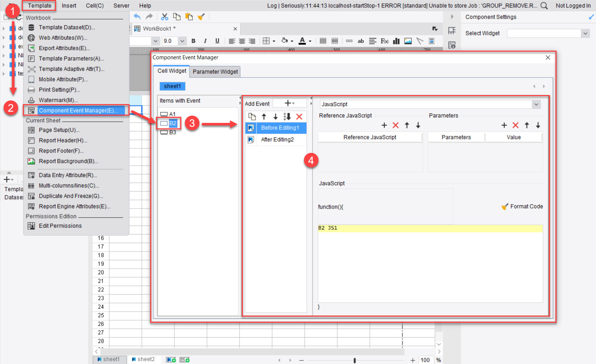
Task: Select the Cell Widget tab
Action: [x=172, y=71]
